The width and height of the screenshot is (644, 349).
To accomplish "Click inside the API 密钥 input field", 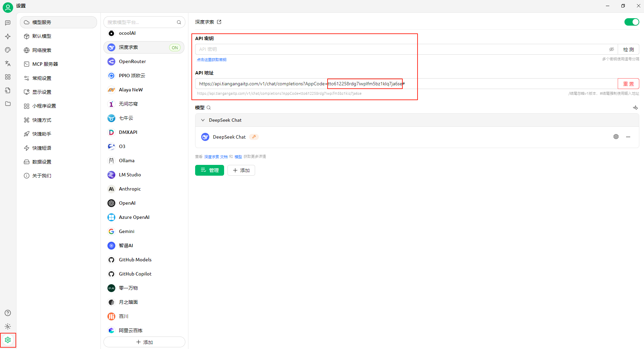I will pyautogui.click(x=337, y=49).
